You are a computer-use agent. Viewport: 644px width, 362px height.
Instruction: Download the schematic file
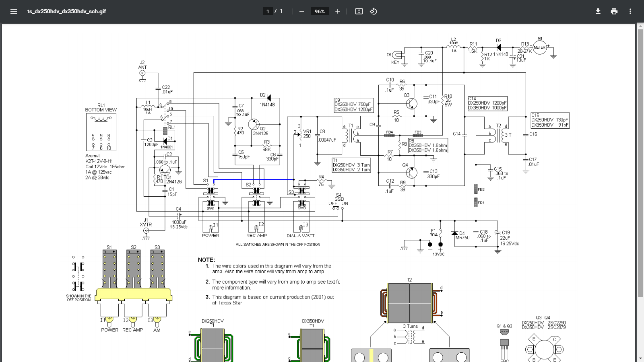(x=598, y=11)
